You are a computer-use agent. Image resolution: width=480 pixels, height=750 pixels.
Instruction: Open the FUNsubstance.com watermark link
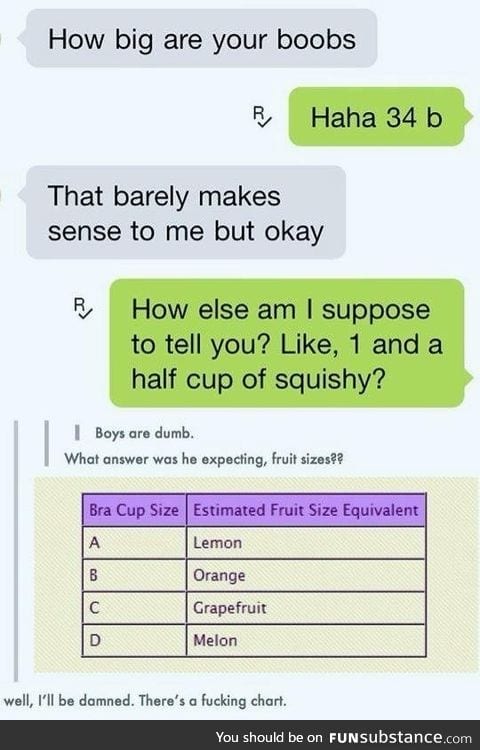pyautogui.click(x=401, y=738)
